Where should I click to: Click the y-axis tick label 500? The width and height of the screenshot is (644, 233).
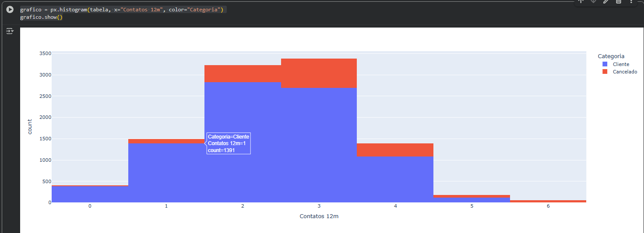(x=47, y=181)
